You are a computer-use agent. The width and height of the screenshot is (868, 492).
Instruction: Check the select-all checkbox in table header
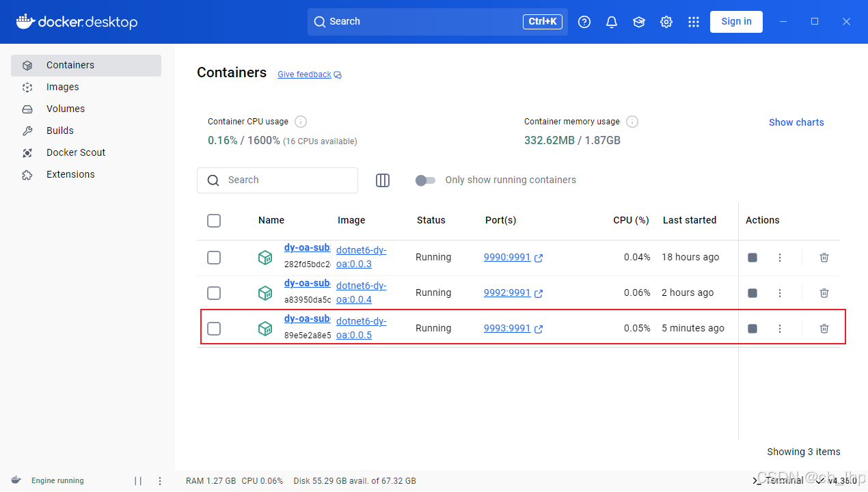[214, 221]
